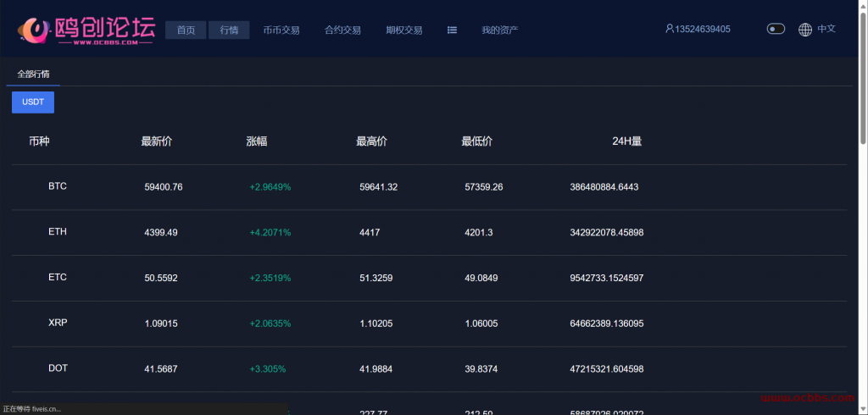Select the ETC coin row
The image size is (868, 415).
(429, 278)
